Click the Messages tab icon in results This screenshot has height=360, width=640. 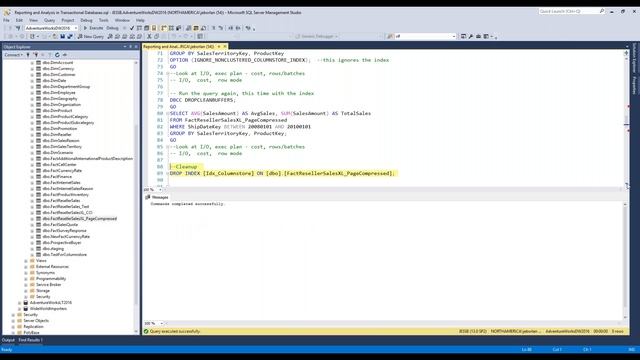pos(148,197)
